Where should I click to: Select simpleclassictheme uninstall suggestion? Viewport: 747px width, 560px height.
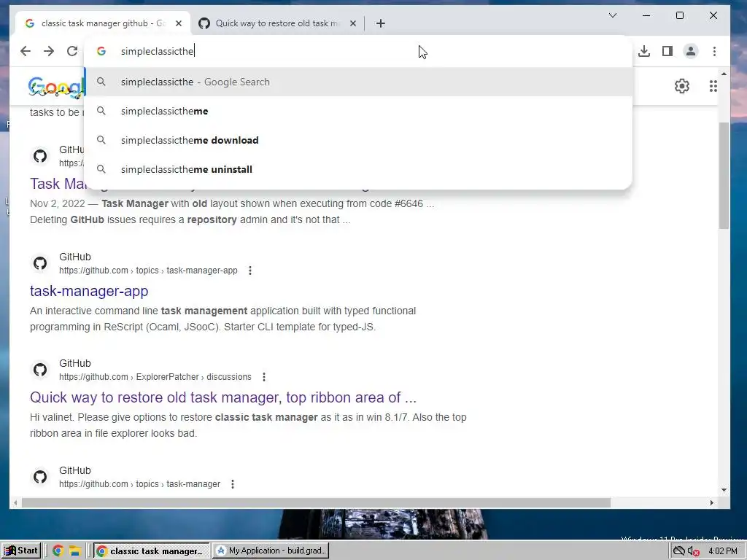358,169
